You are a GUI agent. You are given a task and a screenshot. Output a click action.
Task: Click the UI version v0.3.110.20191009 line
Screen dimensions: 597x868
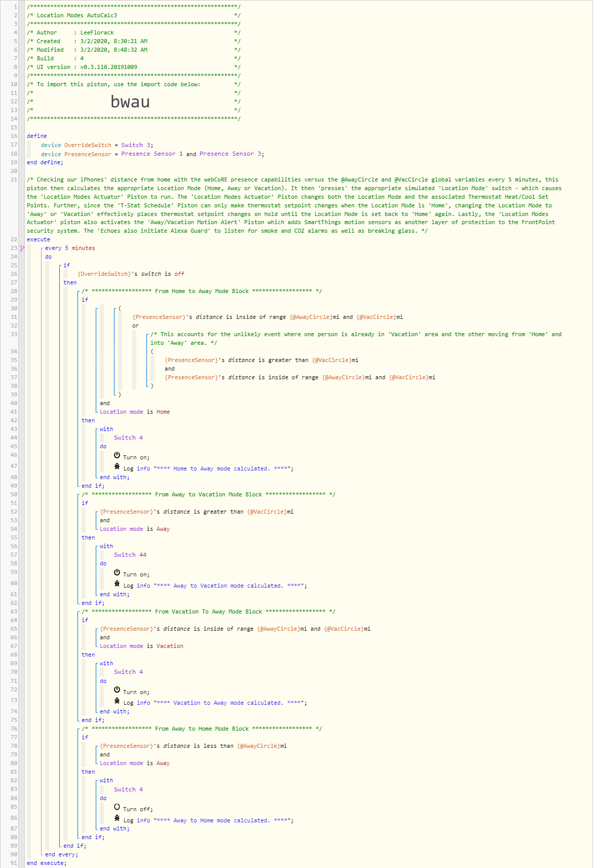134,67
